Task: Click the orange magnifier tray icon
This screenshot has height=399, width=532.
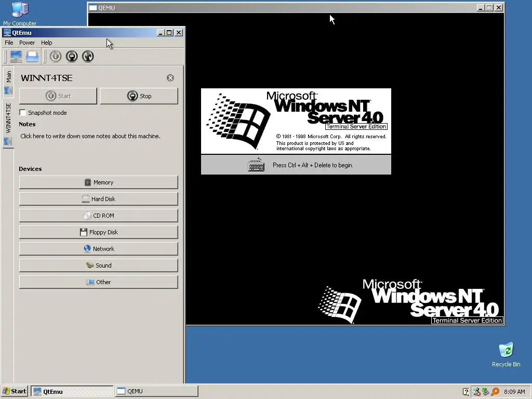Action: pos(495,392)
